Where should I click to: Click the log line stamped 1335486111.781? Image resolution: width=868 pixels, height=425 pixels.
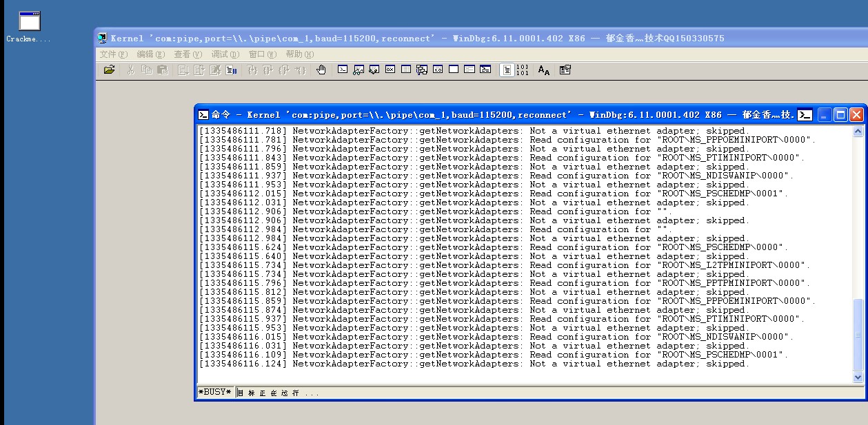tap(508, 140)
